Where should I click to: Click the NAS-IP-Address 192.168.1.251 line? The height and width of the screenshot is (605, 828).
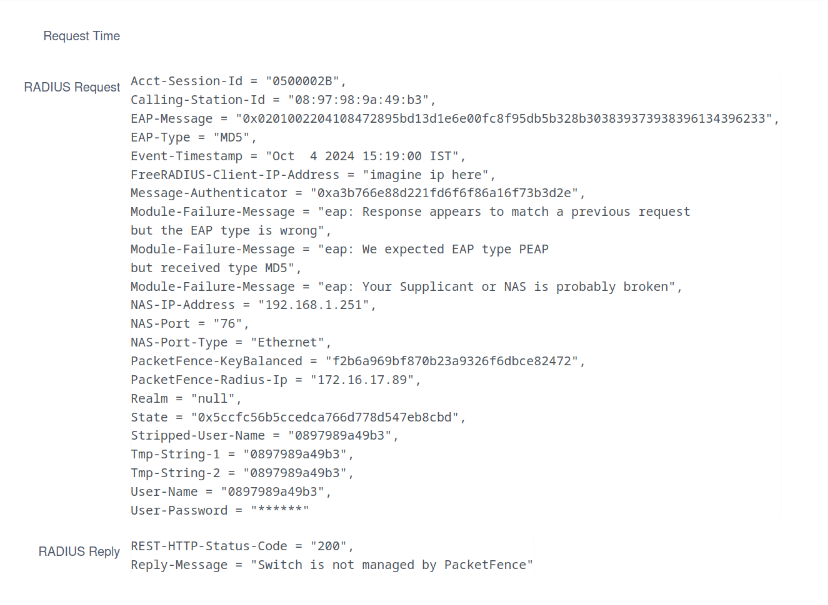[x=253, y=305]
